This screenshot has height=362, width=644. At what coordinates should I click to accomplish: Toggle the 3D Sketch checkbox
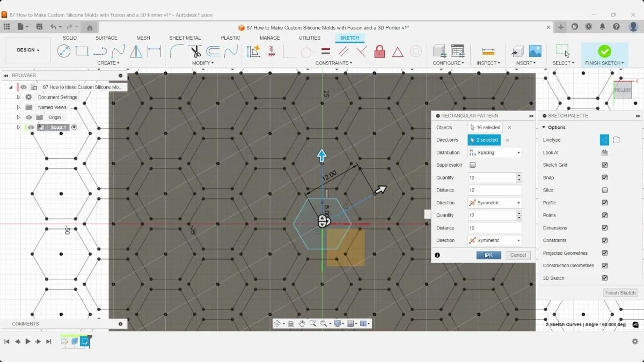605,278
